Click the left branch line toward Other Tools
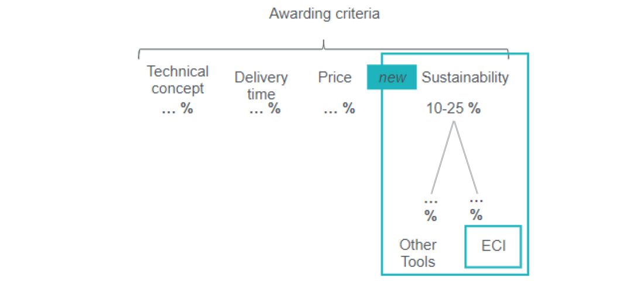The image size is (644, 281). coord(442,157)
